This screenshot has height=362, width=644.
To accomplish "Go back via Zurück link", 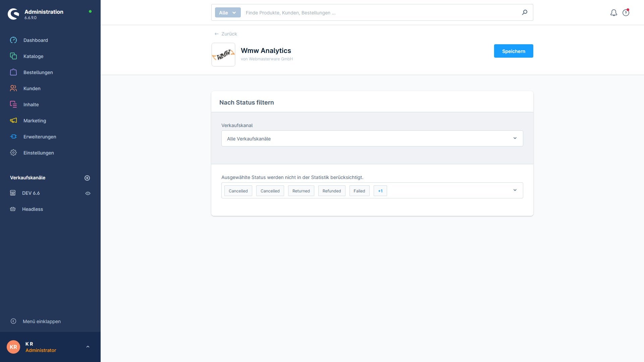I will pos(226,34).
